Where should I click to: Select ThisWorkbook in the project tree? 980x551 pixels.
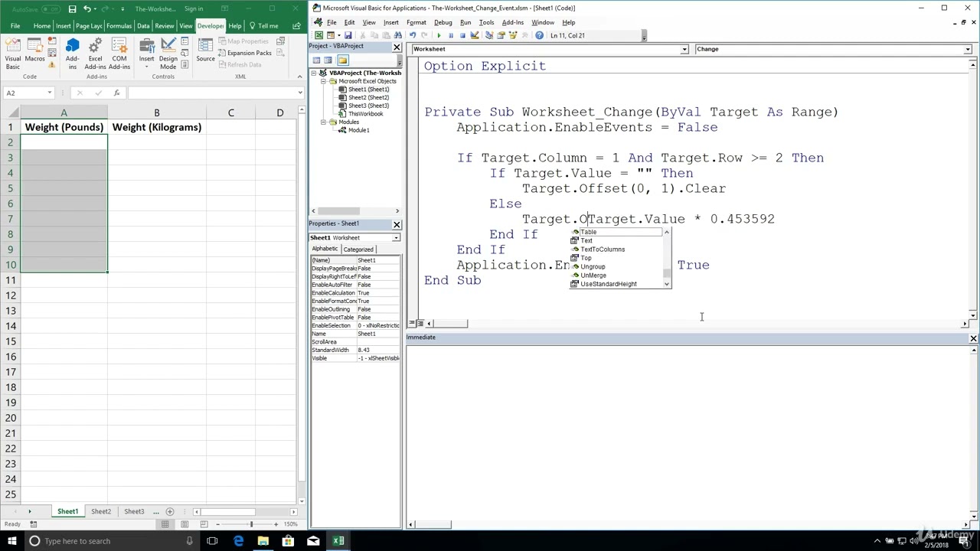365,114
